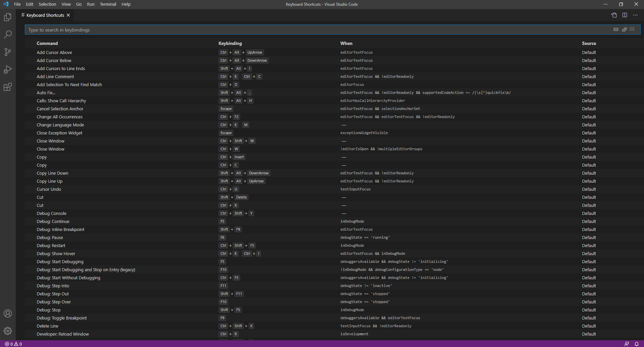
Task: Open the notifications bell
Action: tap(637, 344)
